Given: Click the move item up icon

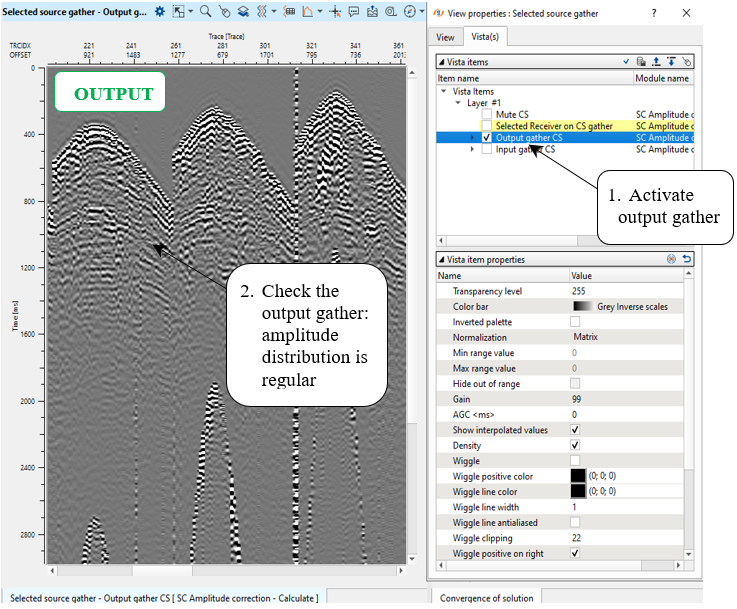Looking at the screenshot, I should click(656, 62).
